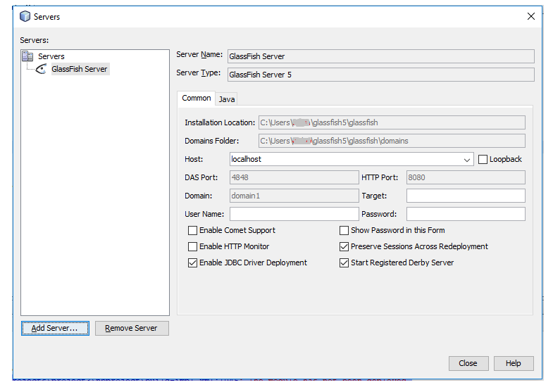Toggle Enable HTTP Monitor checkbox
Screen dimensions: 553x392
coord(192,246)
